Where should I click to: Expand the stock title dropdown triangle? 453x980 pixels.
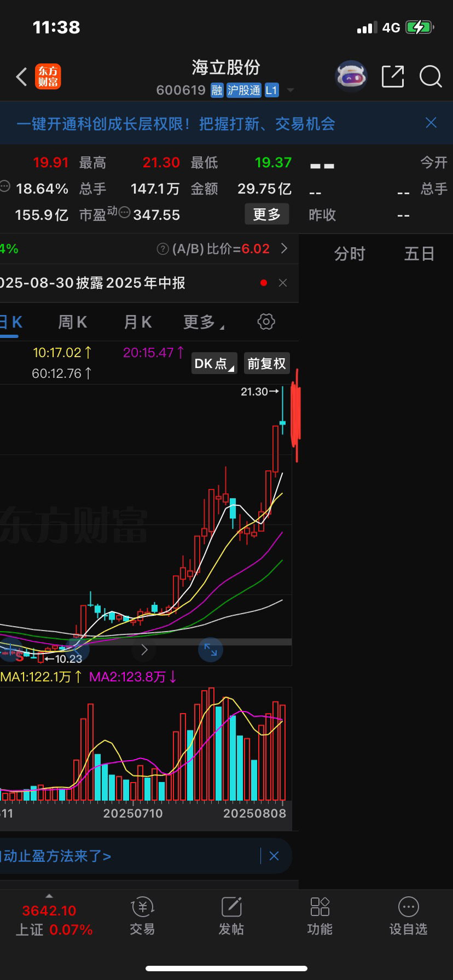tap(291, 90)
